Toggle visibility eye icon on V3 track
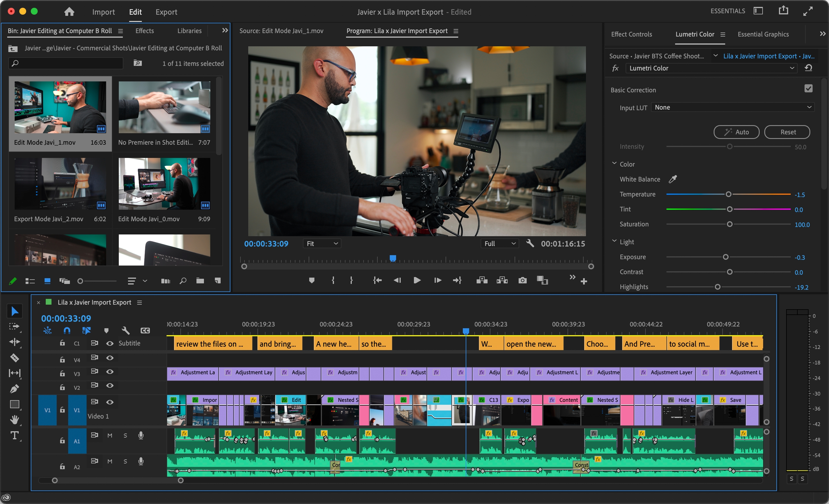 tap(108, 373)
